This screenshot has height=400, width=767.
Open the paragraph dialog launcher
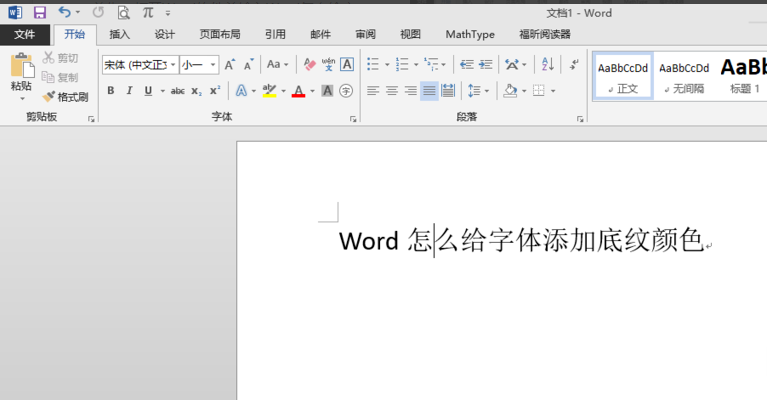click(x=580, y=119)
